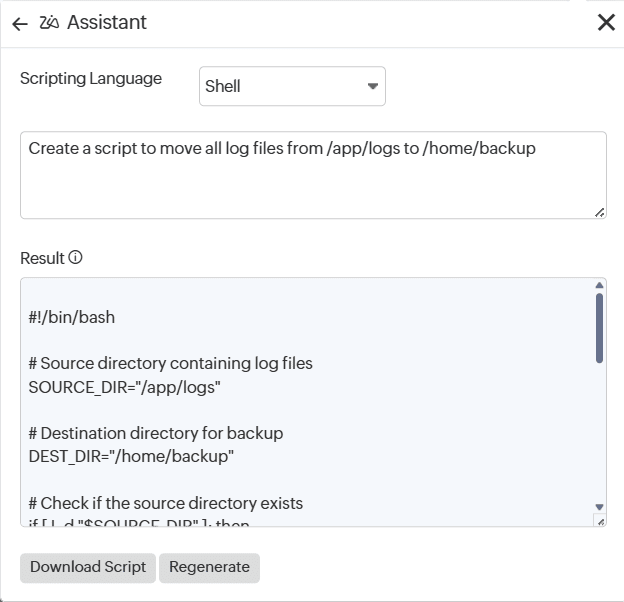This screenshot has height=602, width=624.
Task: Close the Assistant panel with the X
Action: [x=606, y=23]
